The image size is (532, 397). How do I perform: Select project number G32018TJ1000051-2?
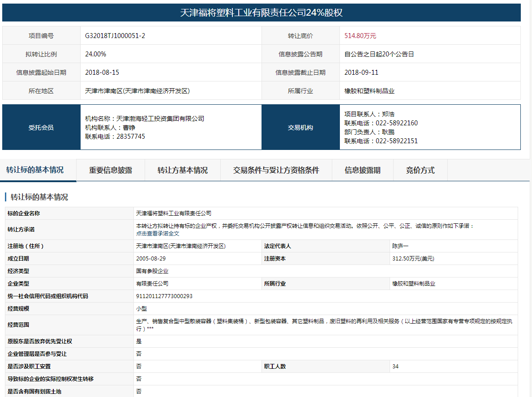click(x=115, y=36)
